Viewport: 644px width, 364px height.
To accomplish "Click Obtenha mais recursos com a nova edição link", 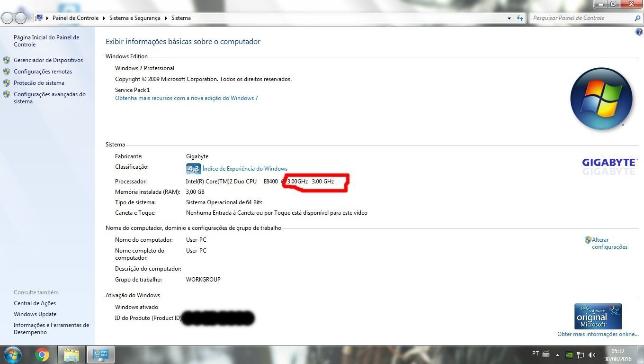I will tap(187, 98).
